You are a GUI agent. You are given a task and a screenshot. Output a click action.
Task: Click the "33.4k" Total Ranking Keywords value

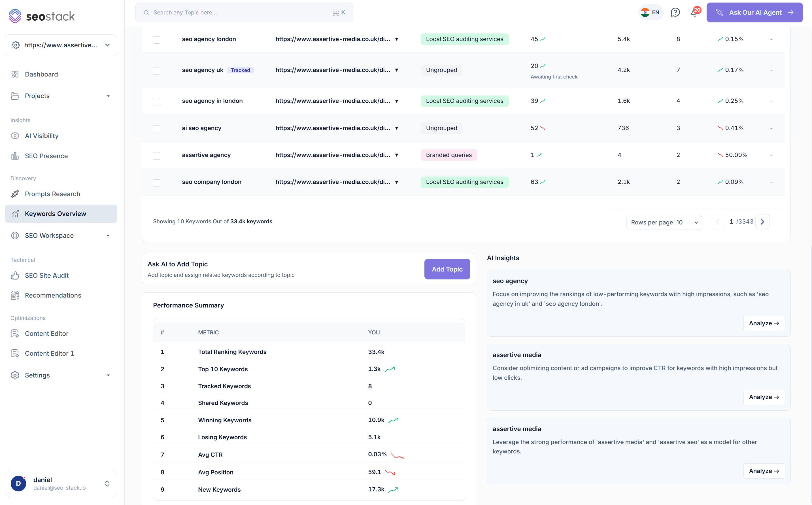pos(376,352)
